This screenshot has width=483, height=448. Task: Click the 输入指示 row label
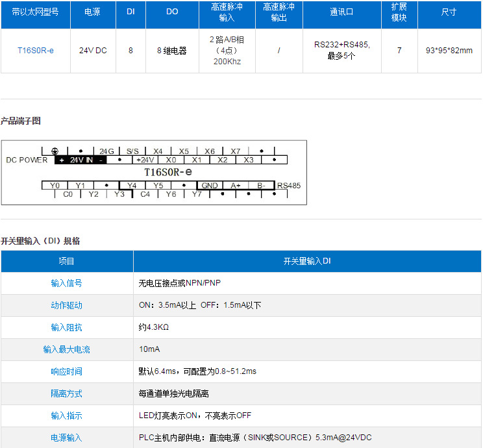[x=66, y=416]
